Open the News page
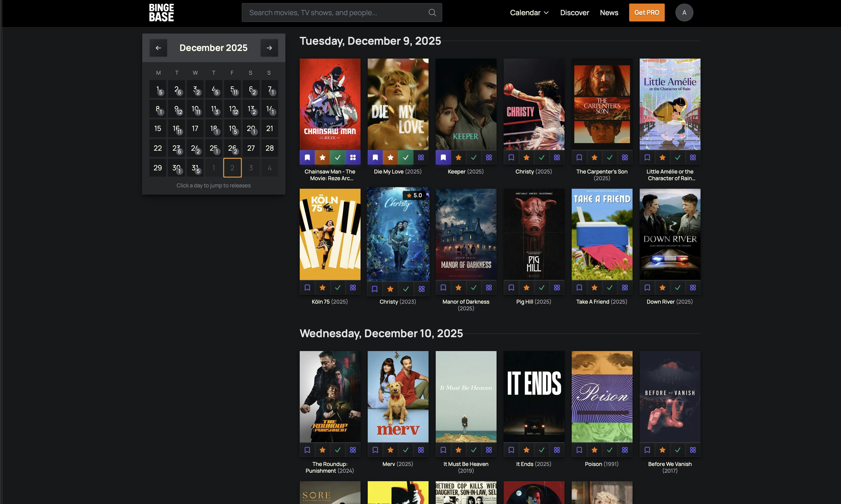 (x=609, y=13)
